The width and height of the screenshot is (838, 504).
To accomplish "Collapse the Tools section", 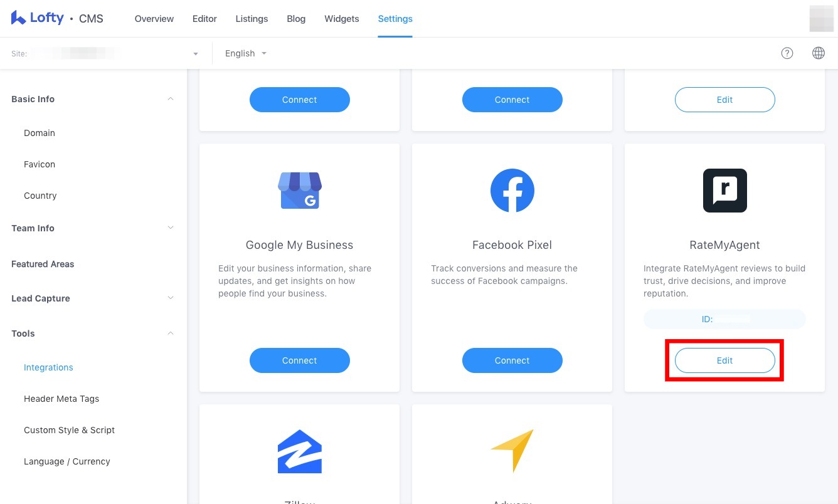I will [x=171, y=333].
